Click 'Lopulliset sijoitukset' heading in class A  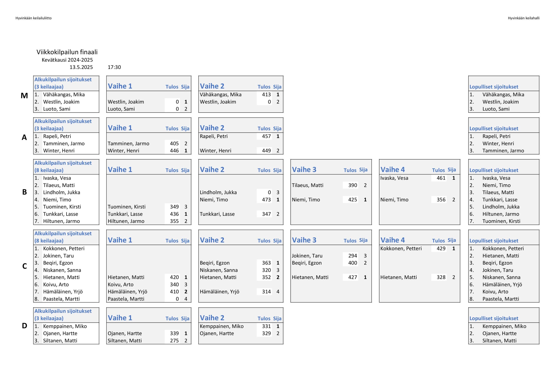tap(494, 128)
